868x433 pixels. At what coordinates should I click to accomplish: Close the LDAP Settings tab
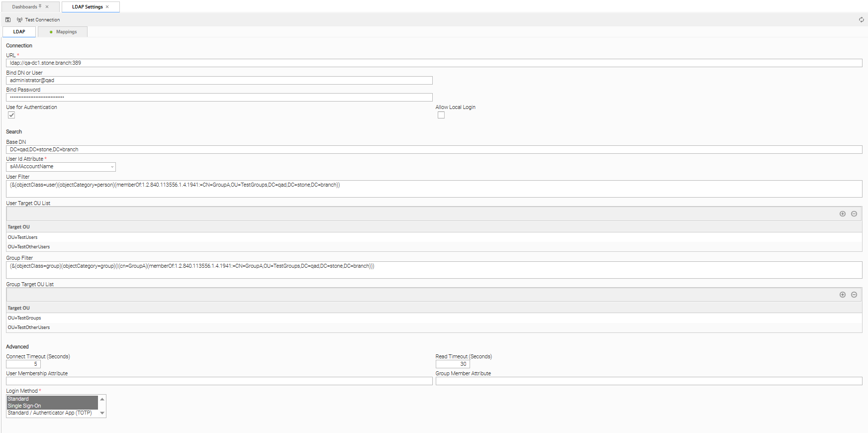[x=107, y=7]
